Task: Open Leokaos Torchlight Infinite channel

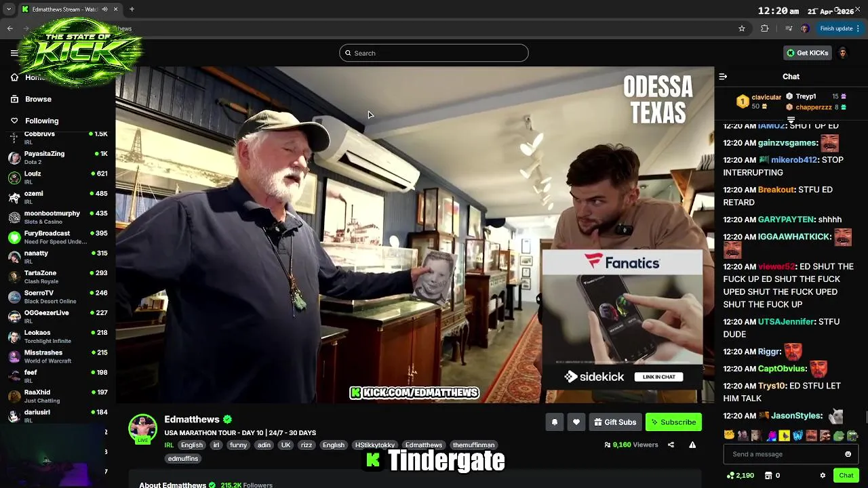Action: [58, 336]
